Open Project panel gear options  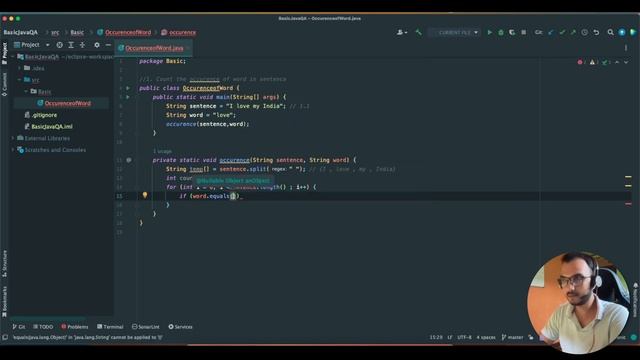pyautogui.click(x=97, y=45)
